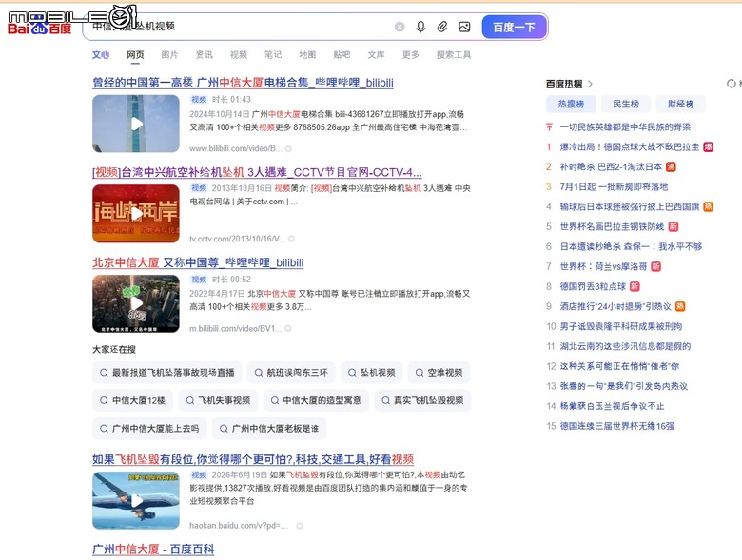742x560 pixels.
Task: Open hot topic 男子诋毁袁隆平科研成果被刑拘
Action: (621, 326)
